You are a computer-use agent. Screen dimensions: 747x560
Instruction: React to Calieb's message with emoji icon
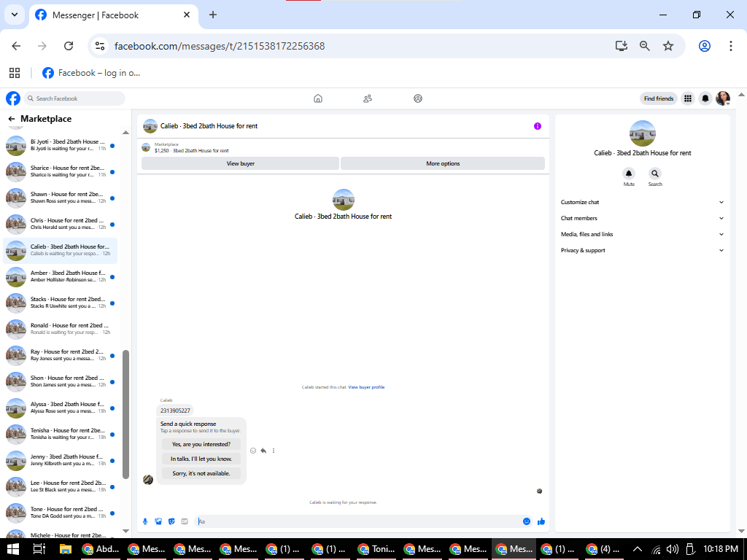[x=253, y=451]
